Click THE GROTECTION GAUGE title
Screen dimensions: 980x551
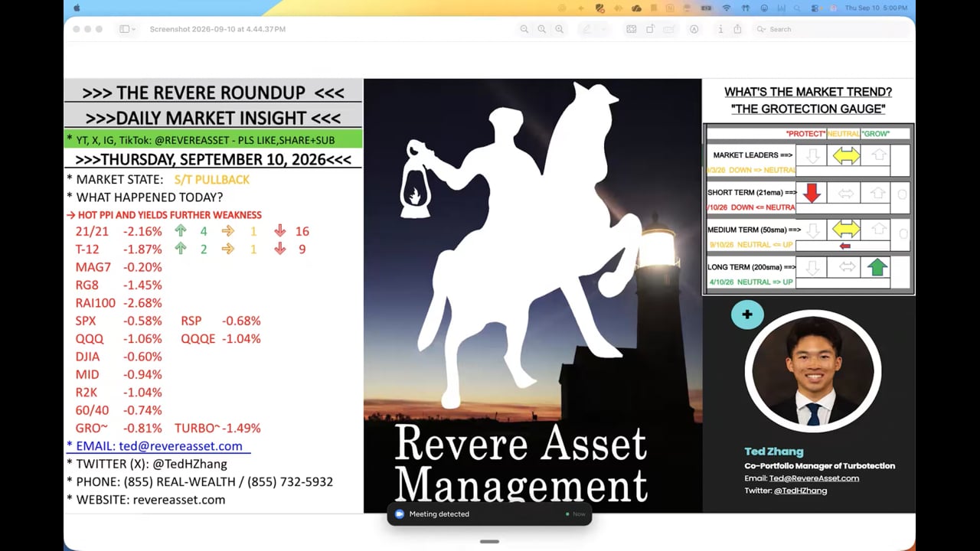[808, 109]
